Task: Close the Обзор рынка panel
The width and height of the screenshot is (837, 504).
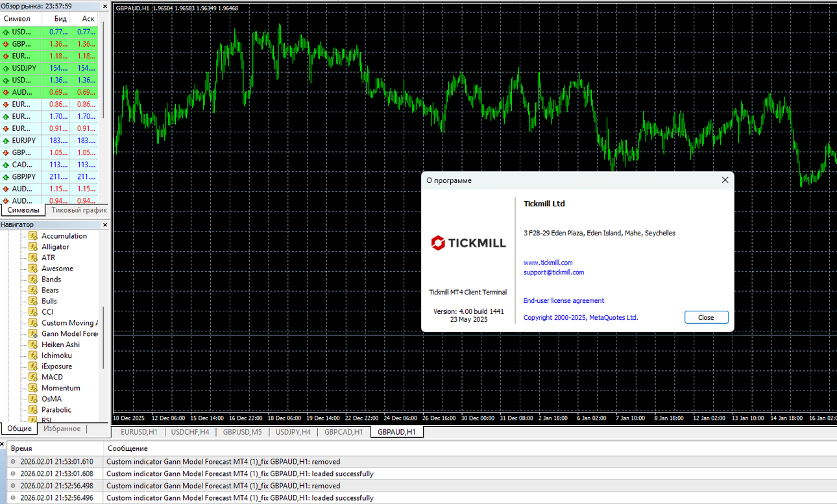Action: [x=105, y=6]
